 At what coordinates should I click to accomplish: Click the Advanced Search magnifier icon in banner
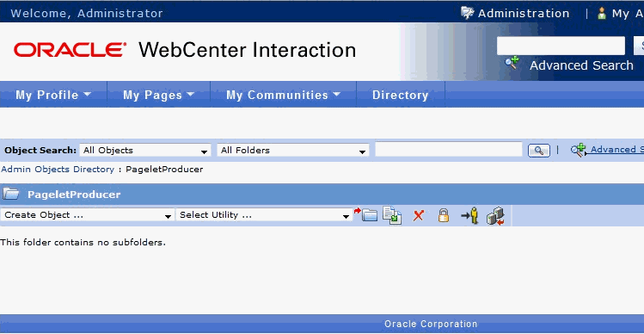(512, 63)
